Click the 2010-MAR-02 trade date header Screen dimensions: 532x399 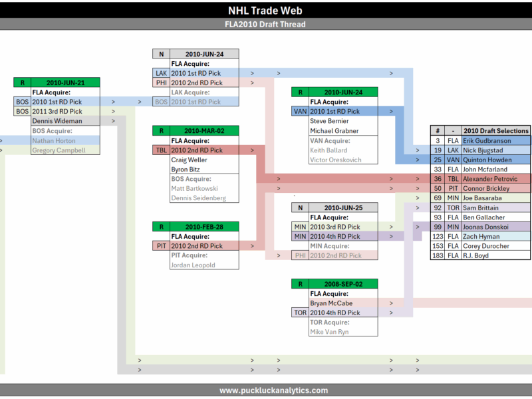(204, 130)
